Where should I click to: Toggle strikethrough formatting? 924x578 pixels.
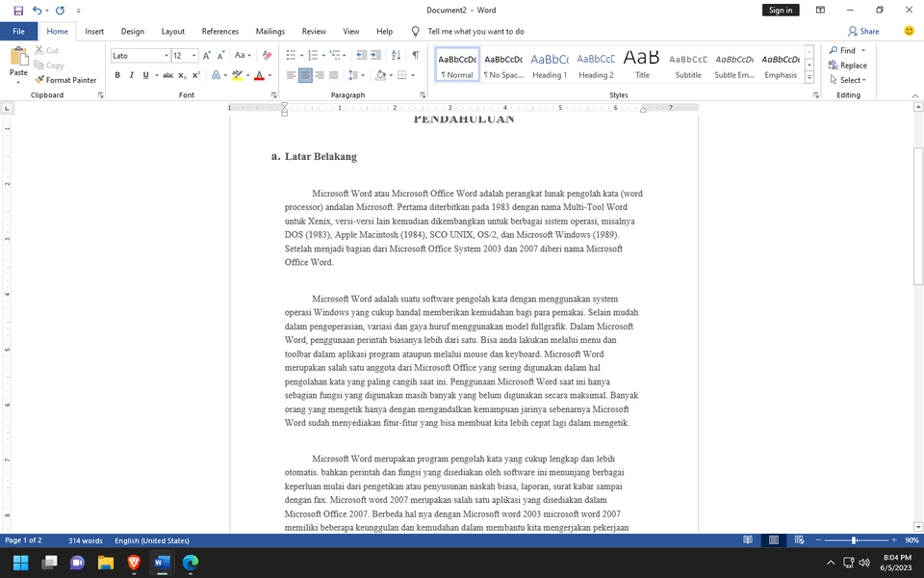pyautogui.click(x=167, y=75)
